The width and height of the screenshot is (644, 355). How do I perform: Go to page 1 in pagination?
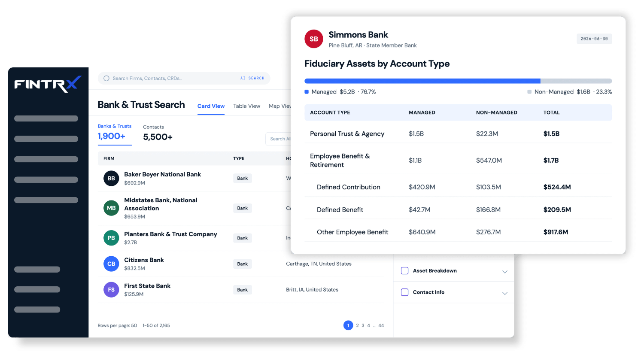tap(348, 325)
